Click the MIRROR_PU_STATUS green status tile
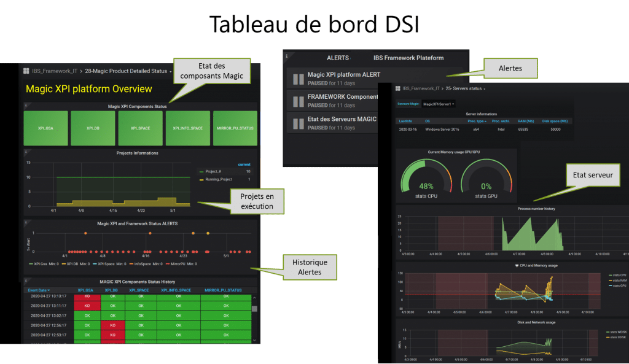Image resolution: width=629 pixels, height=364 pixels. [235, 128]
